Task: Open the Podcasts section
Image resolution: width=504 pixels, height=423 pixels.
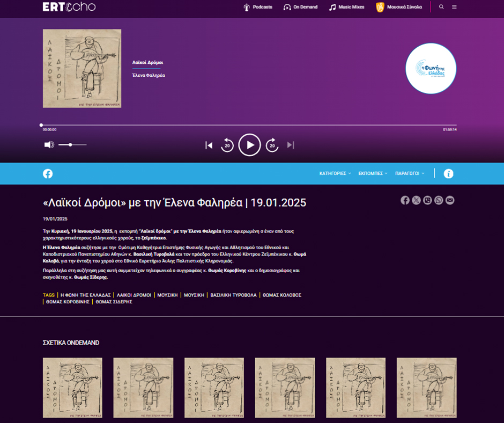Action: pyautogui.click(x=258, y=7)
